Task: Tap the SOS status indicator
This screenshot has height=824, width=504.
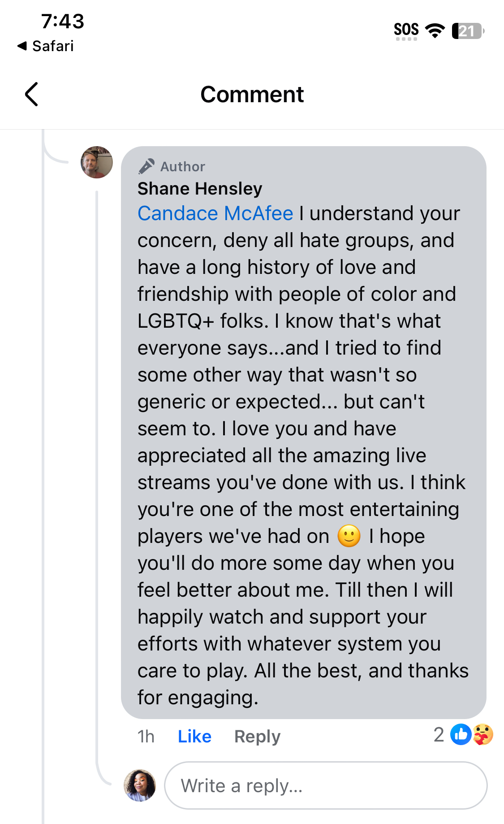Action: [x=406, y=30]
